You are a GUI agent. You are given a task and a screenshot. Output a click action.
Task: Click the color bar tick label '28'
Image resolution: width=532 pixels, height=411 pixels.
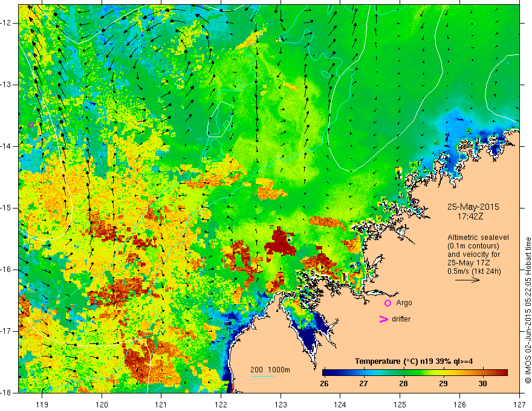pyautogui.click(x=403, y=384)
